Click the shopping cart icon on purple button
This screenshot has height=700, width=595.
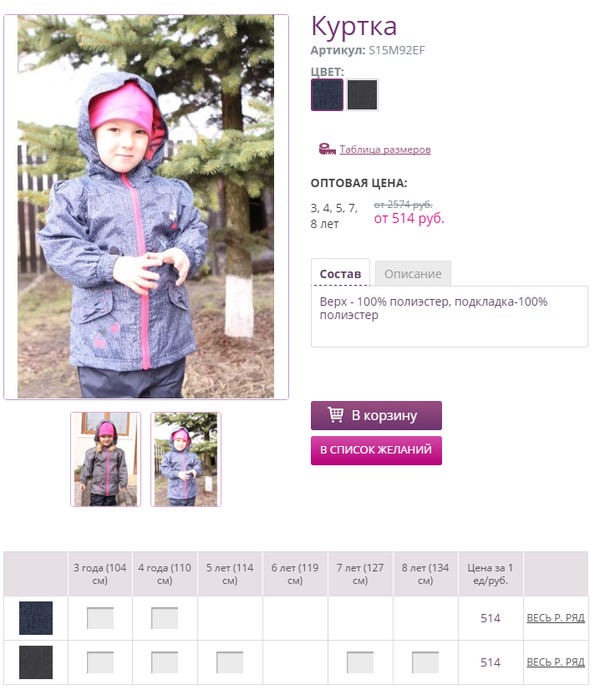tap(335, 414)
